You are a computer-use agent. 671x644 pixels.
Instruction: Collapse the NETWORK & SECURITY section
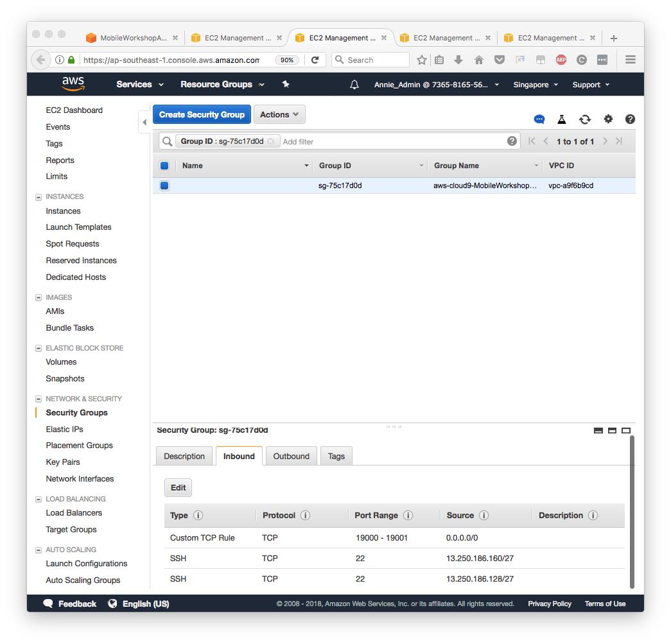(x=39, y=399)
